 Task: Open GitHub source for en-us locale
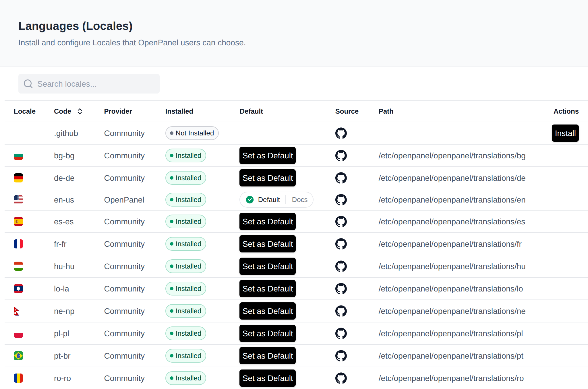click(x=341, y=200)
